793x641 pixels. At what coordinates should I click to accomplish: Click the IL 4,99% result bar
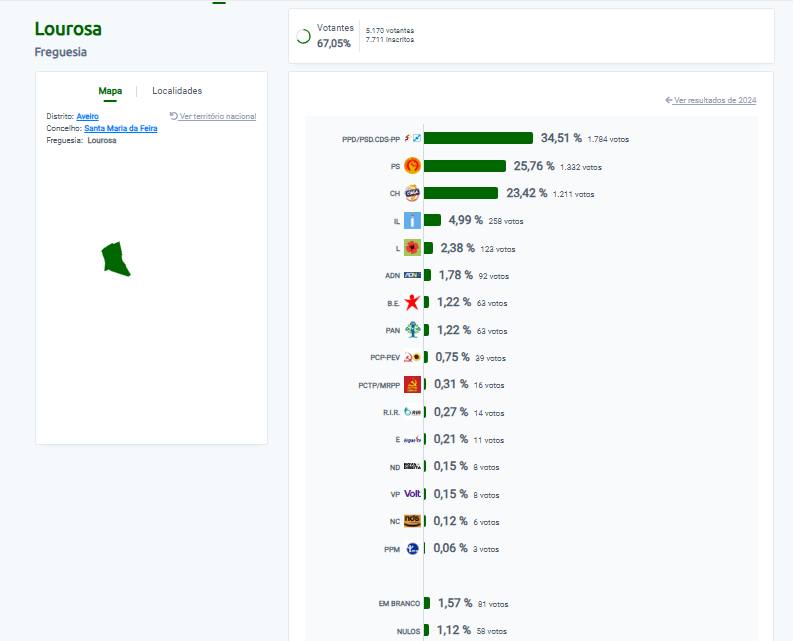432,220
